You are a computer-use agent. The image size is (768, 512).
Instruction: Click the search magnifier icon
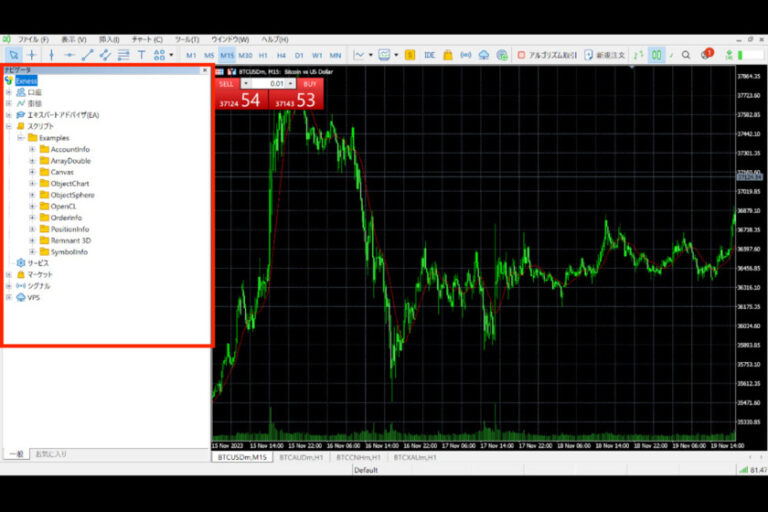686,55
